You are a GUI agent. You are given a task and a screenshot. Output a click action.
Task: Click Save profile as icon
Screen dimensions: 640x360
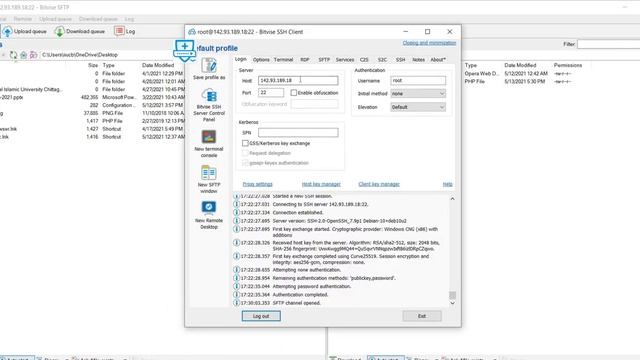(209, 69)
